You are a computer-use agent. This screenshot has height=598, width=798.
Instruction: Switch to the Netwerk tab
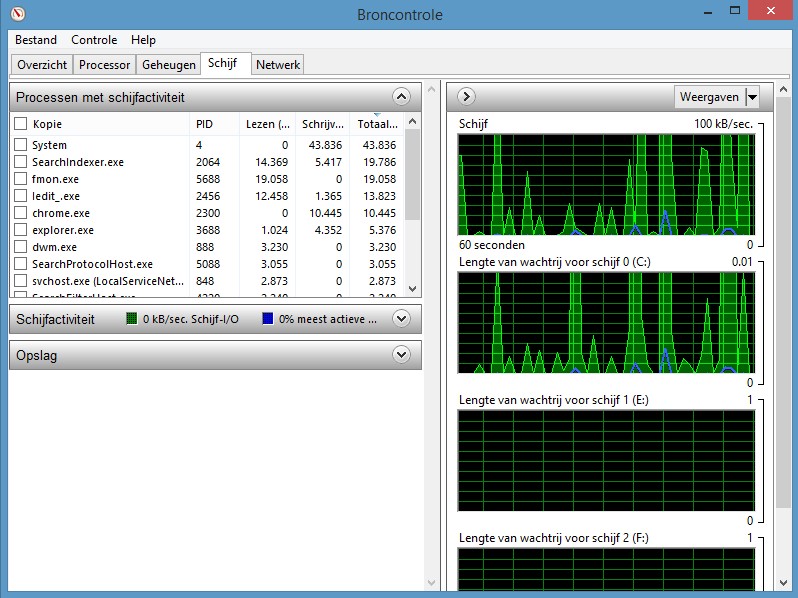pyautogui.click(x=278, y=65)
